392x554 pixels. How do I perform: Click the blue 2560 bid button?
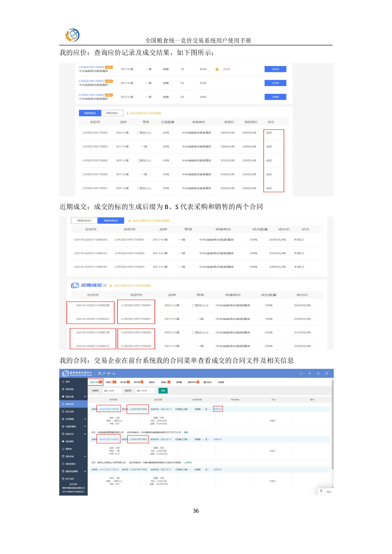tap(275, 83)
